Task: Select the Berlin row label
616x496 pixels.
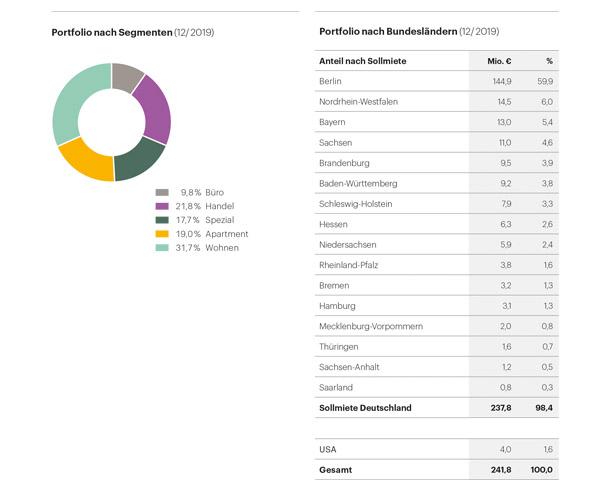Action: pyautogui.click(x=331, y=80)
